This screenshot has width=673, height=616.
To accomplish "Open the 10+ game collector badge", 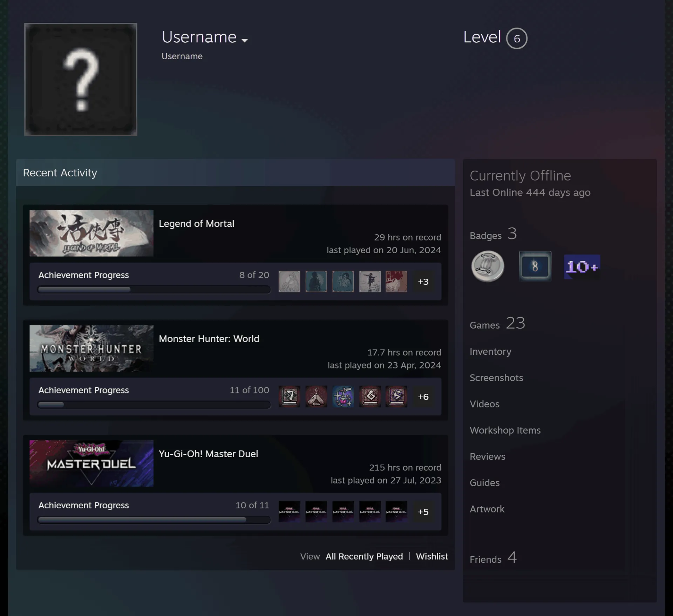I will [582, 267].
